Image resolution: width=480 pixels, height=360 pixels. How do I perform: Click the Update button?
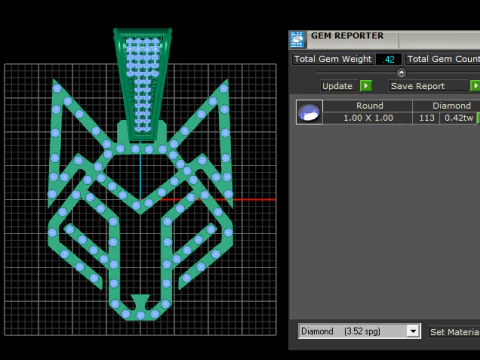pyautogui.click(x=340, y=86)
